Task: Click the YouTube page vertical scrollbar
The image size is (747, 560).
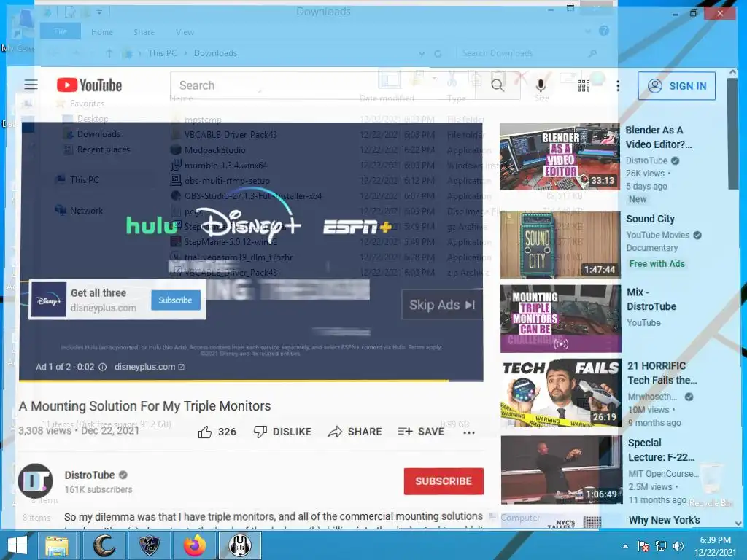Action: click(732, 134)
